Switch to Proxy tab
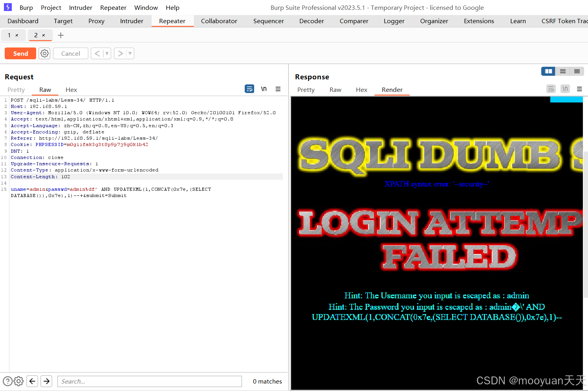The width and height of the screenshot is (588, 391). 96,21
